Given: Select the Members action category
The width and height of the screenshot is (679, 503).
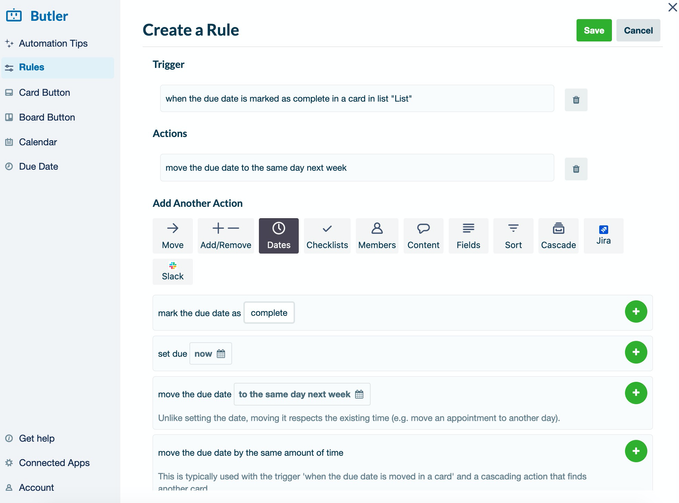Looking at the screenshot, I should pyautogui.click(x=377, y=236).
